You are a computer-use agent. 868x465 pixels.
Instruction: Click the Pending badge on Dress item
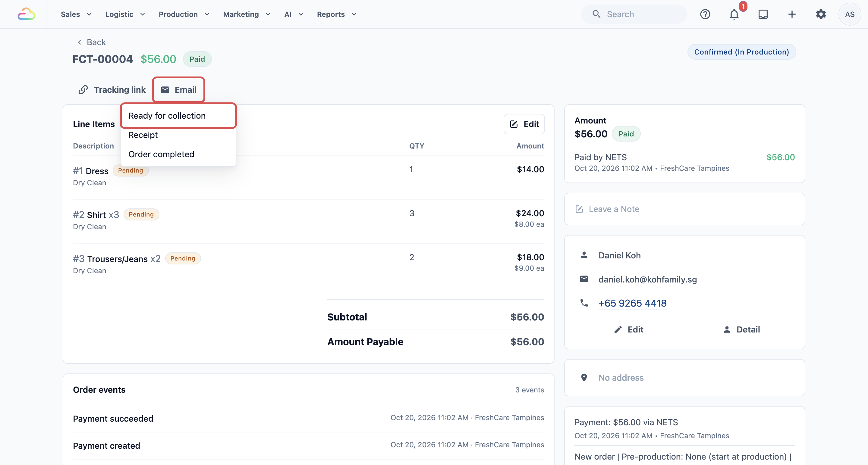point(131,170)
